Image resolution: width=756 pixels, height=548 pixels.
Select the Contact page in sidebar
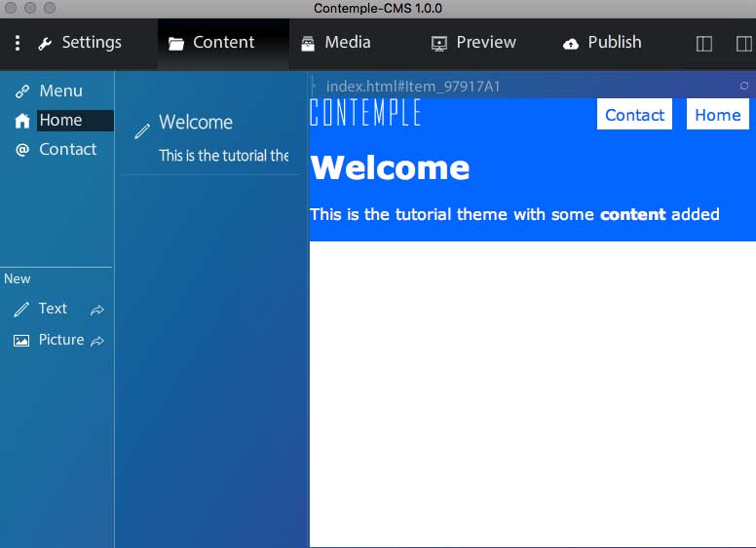[x=67, y=149]
